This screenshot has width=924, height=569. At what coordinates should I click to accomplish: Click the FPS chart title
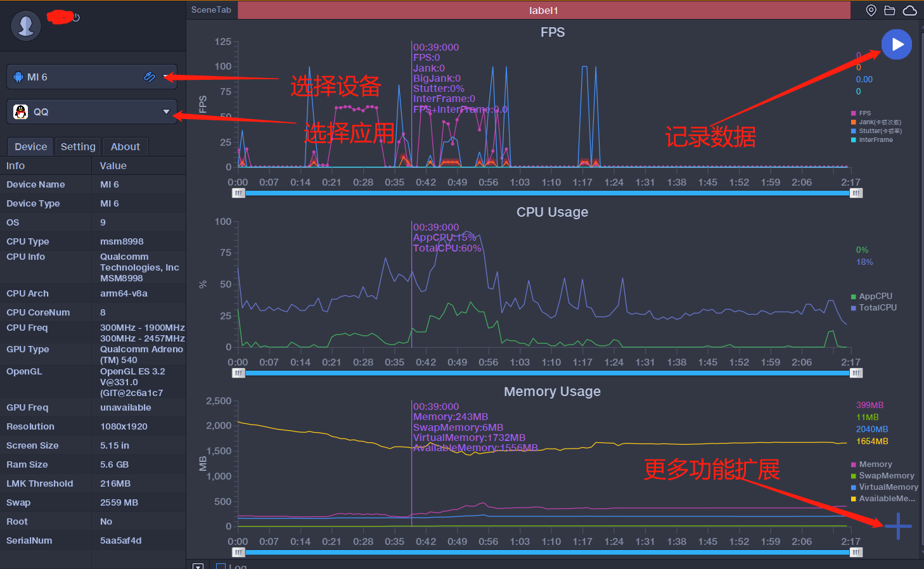[553, 32]
